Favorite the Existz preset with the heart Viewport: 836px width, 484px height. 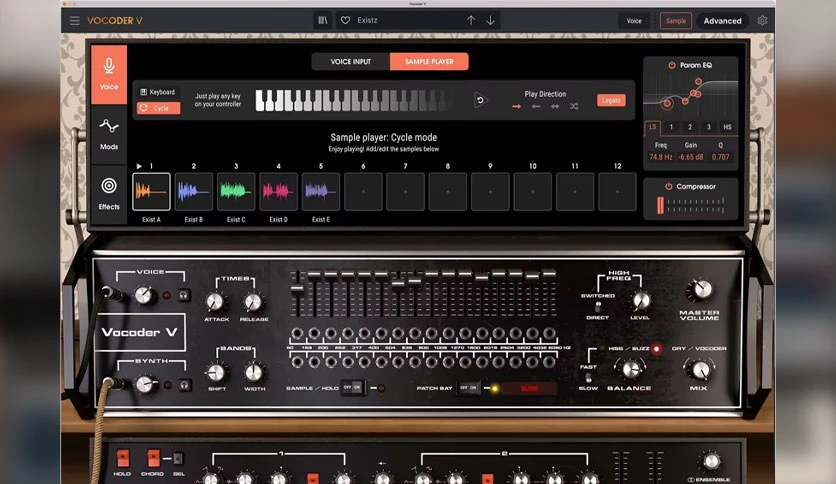345,20
